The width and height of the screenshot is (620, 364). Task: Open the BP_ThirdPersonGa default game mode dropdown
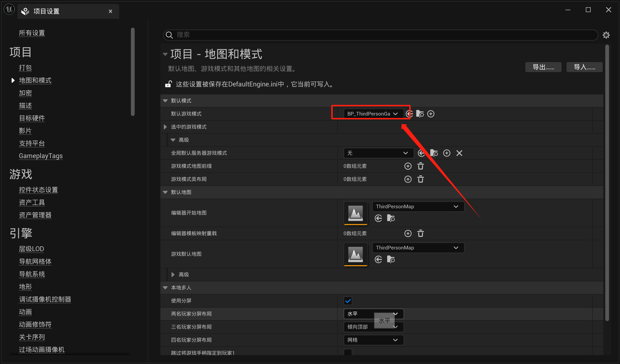click(x=370, y=113)
